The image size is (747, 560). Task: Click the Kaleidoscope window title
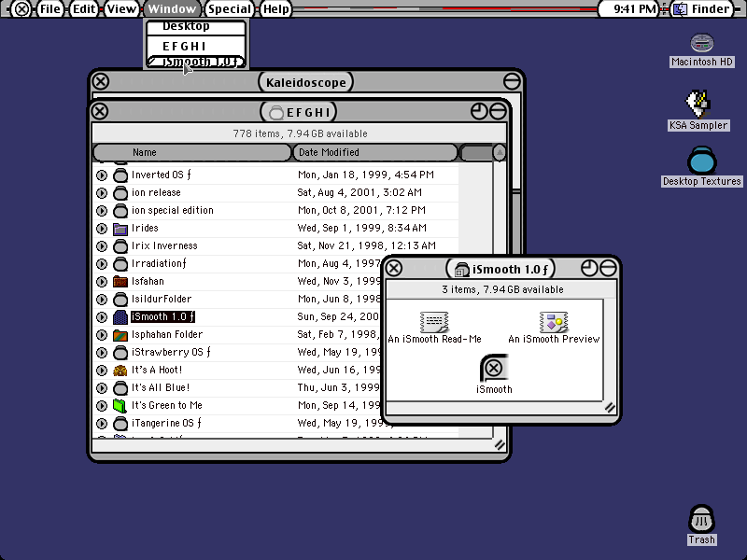306,82
